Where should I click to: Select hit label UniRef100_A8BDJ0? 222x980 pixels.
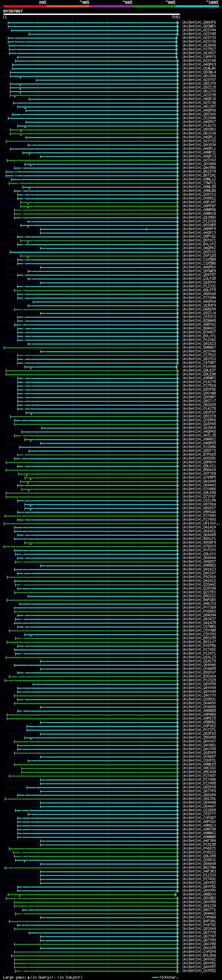[x=199, y=894]
